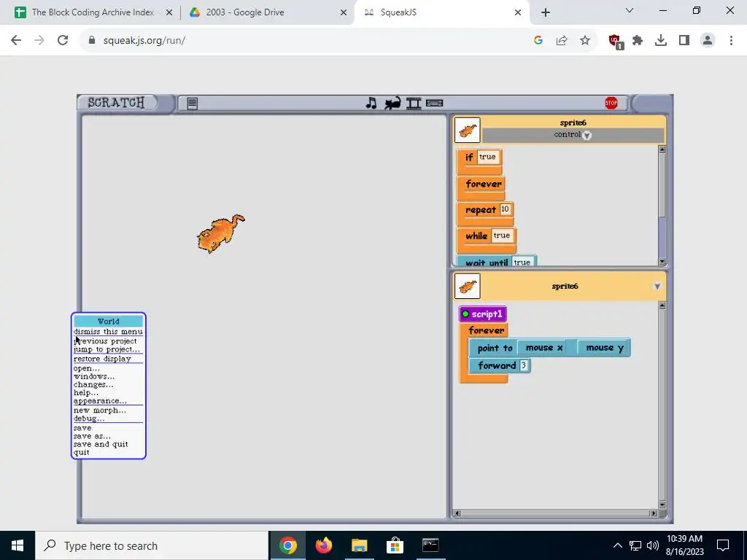Choose 'save as...' in World menu
The image size is (747, 560).
click(108, 436)
